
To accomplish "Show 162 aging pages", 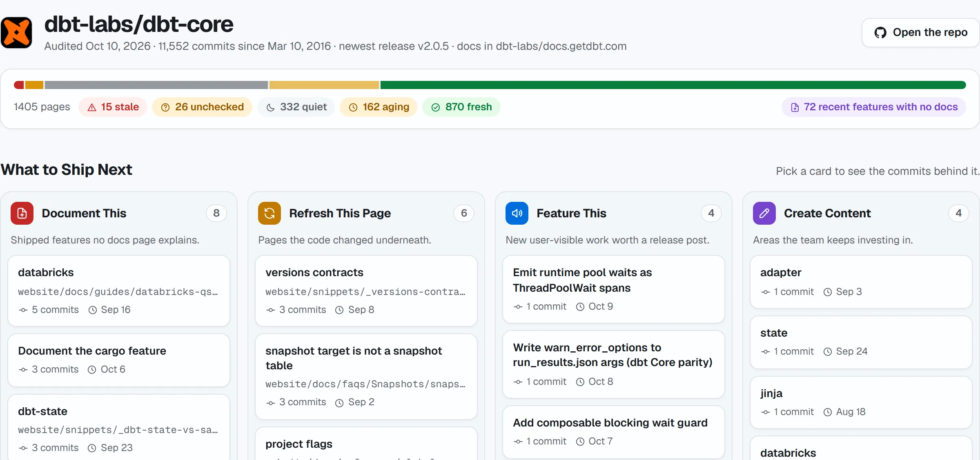I will [x=379, y=107].
